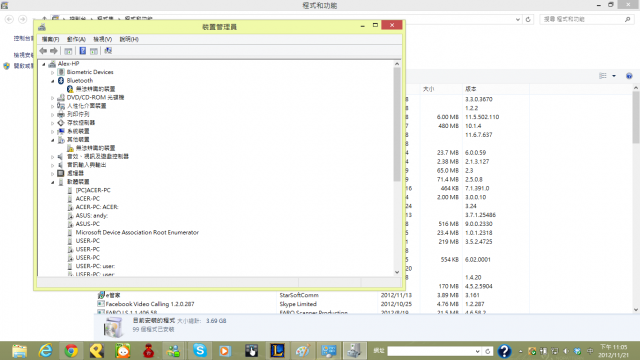The width and height of the screenshot is (640, 360).
Task: Select the Biometric Devices label
Action: point(90,72)
